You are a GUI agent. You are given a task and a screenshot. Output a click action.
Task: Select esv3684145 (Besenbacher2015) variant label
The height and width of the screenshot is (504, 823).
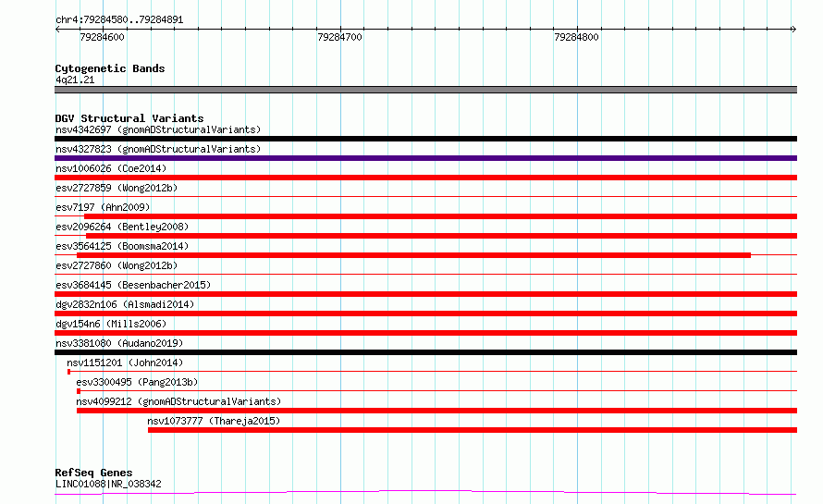133,285
